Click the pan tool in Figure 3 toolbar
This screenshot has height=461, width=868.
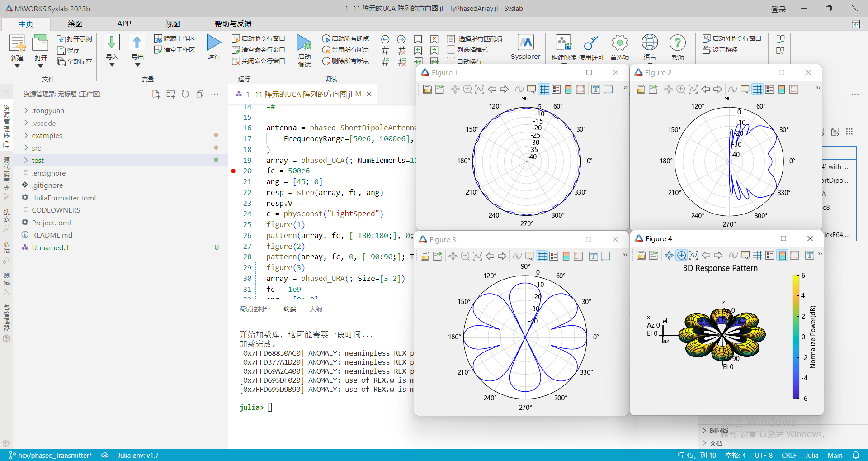point(453,257)
